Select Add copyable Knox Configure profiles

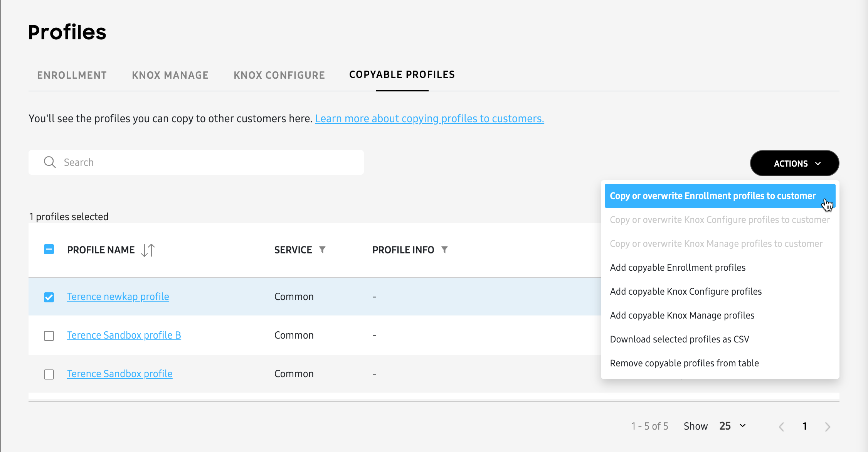pos(720,292)
